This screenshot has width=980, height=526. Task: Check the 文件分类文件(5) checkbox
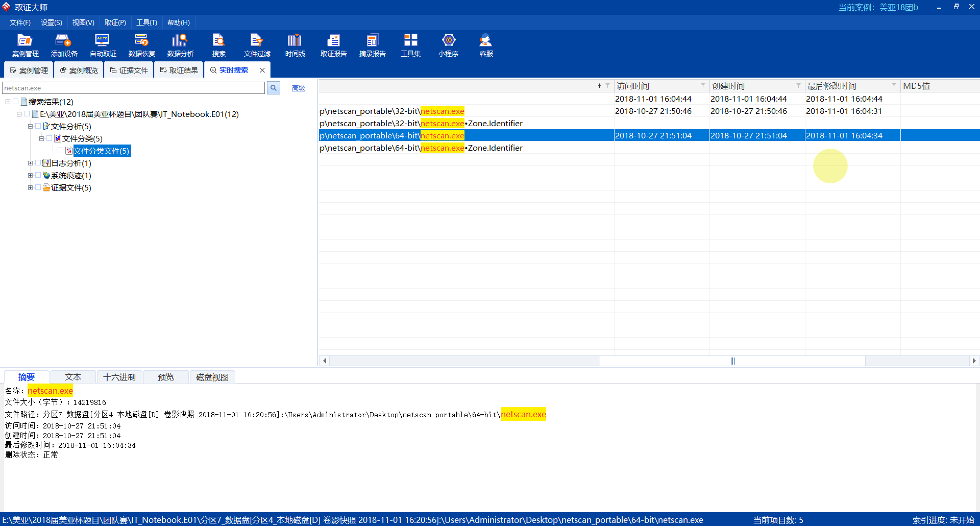[61, 151]
